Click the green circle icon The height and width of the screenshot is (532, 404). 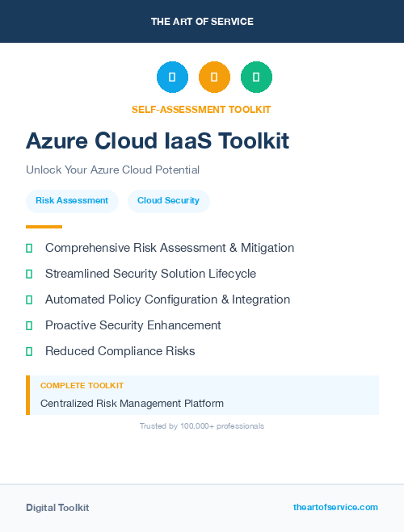(x=256, y=77)
